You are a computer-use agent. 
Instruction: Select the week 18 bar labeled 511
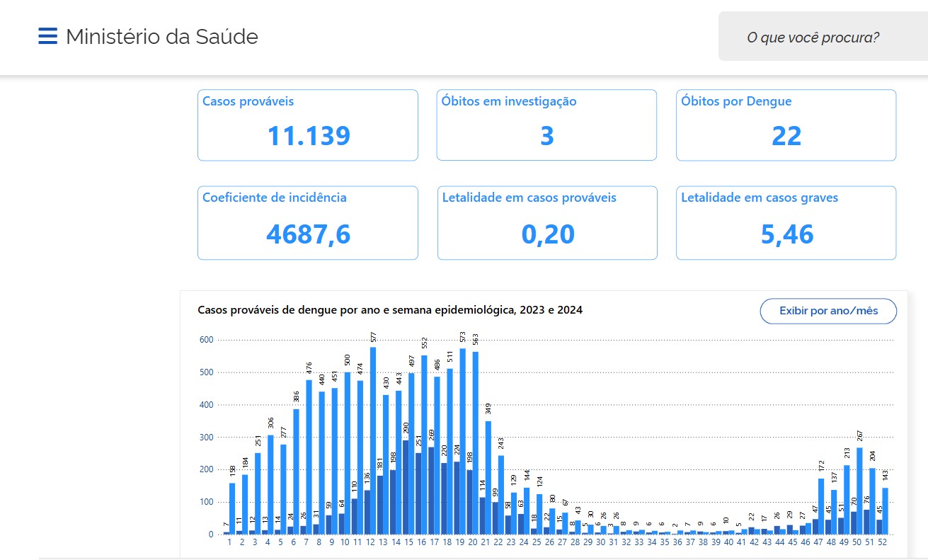pyautogui.click(x=449, y=452)
